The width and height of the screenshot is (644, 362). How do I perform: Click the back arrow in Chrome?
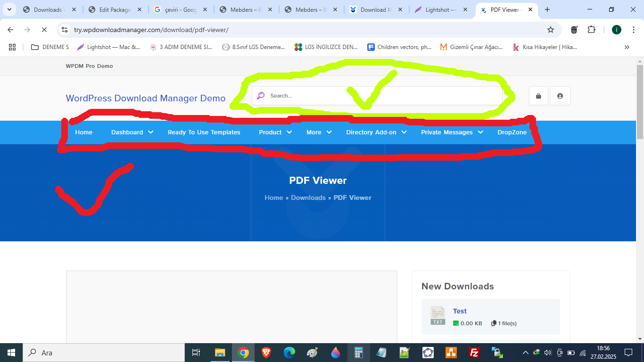[x=11, y=30]
